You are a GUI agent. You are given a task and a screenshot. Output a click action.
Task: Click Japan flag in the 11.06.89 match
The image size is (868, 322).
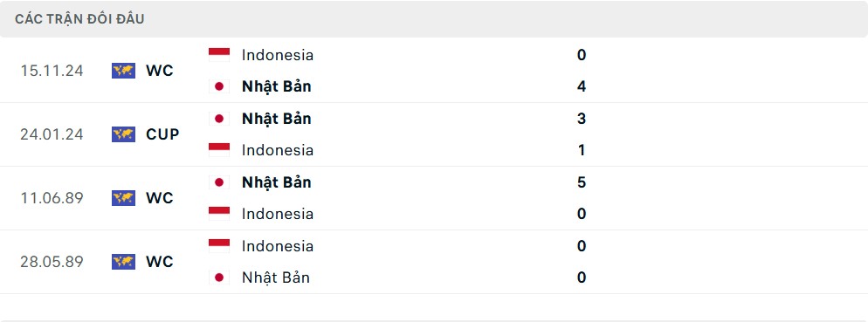(219, 182)
